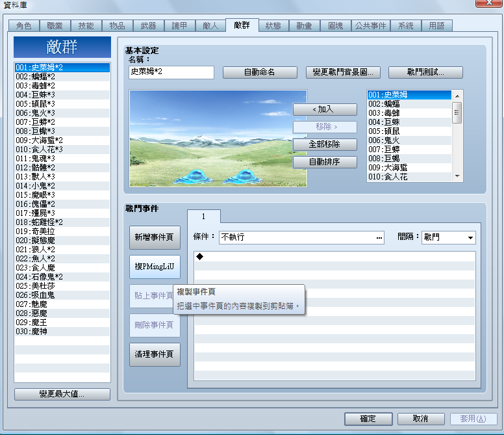Open the 動畫 tab
Viewport: 504px width, 435px height.
point(304,26)
